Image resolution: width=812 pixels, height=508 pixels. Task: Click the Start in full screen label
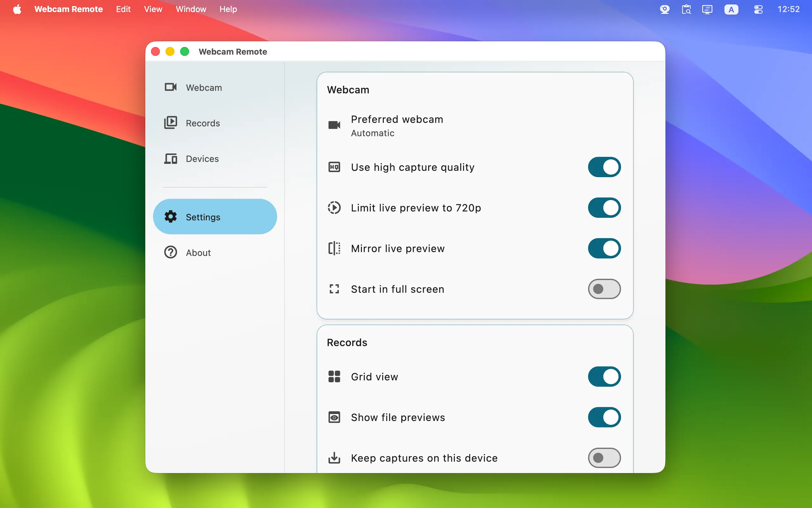point(398,289)
